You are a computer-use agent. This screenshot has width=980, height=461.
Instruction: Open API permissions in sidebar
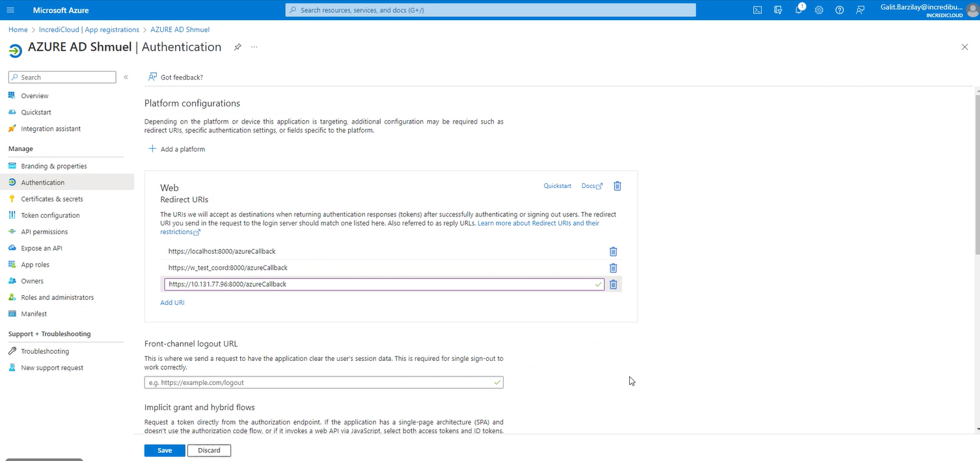tap(44, 231)
